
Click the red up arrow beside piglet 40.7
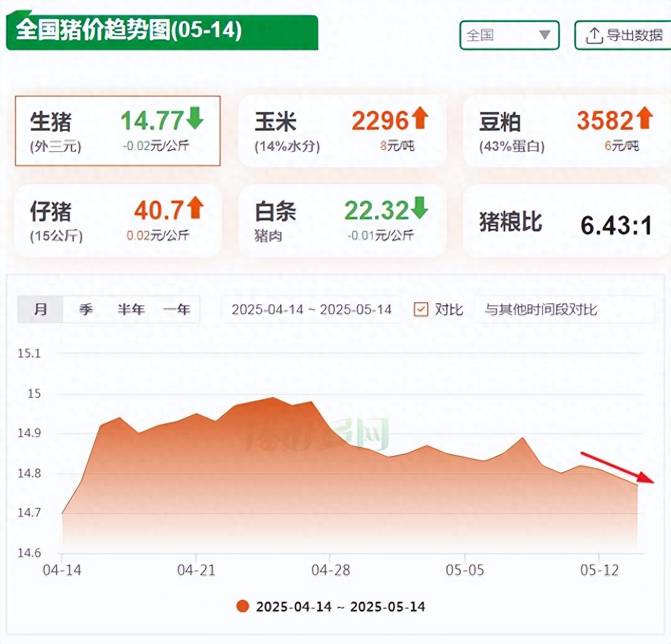coord(195,208)
